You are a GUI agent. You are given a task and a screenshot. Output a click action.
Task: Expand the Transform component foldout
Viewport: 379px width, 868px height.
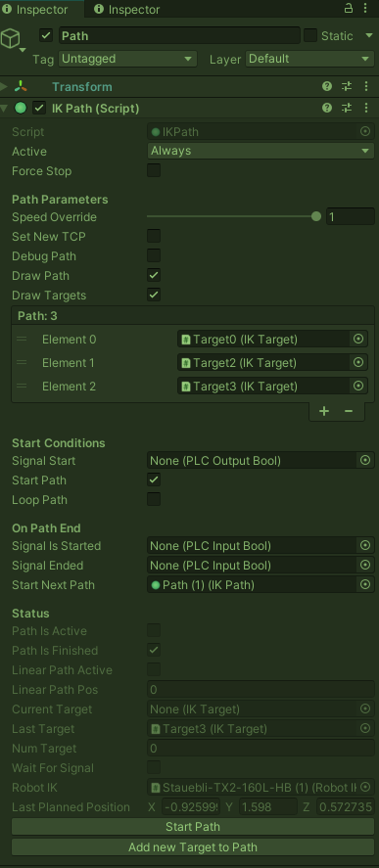(5, 86)
